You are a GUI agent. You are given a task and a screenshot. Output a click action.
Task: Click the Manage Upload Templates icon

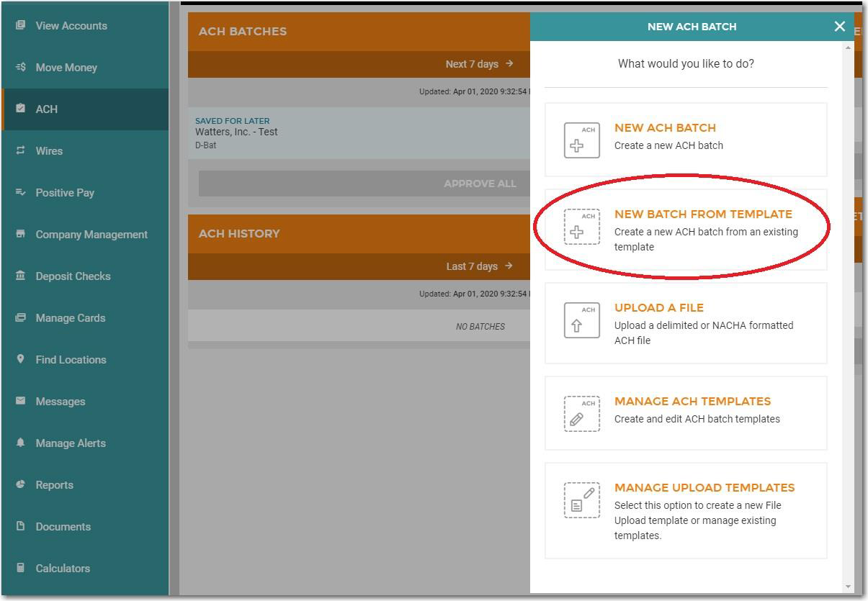581,500
